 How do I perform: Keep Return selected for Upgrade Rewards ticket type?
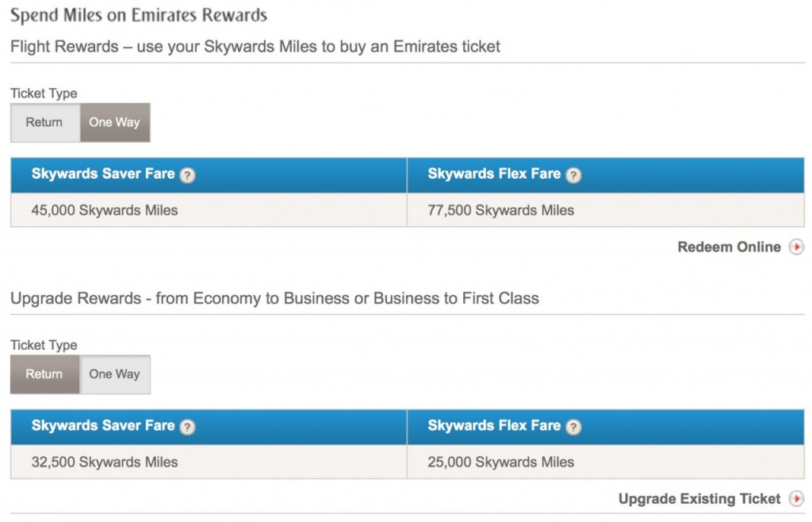44,374
